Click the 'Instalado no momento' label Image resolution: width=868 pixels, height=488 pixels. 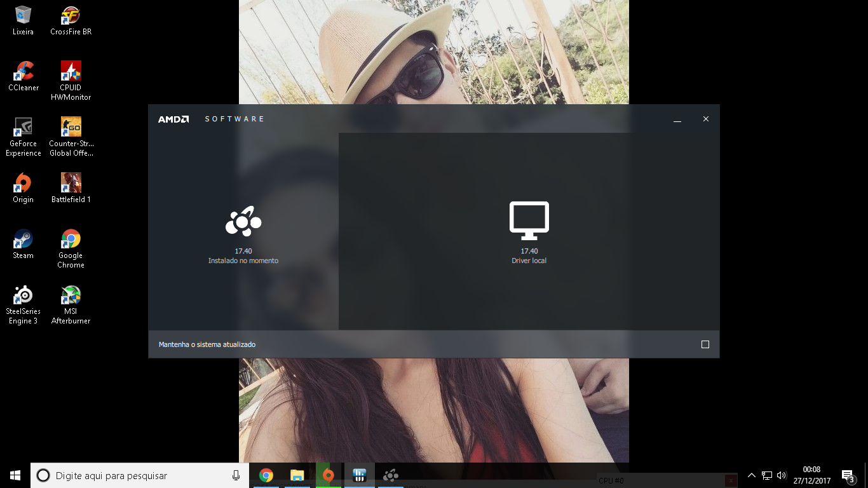click(x=243, y=261)
